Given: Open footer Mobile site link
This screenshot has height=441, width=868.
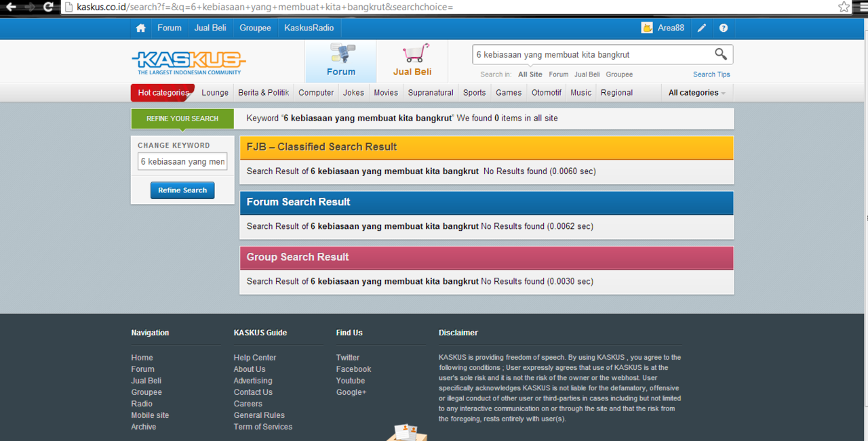Looking at the screenshot, I should pyautogui.click(x=150, y=415).
